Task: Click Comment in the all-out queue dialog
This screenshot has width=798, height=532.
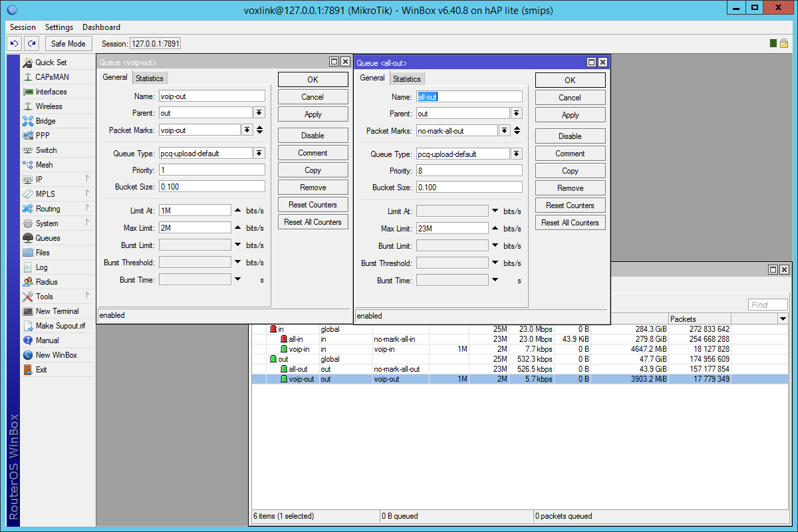Action: tap(571, 154)
